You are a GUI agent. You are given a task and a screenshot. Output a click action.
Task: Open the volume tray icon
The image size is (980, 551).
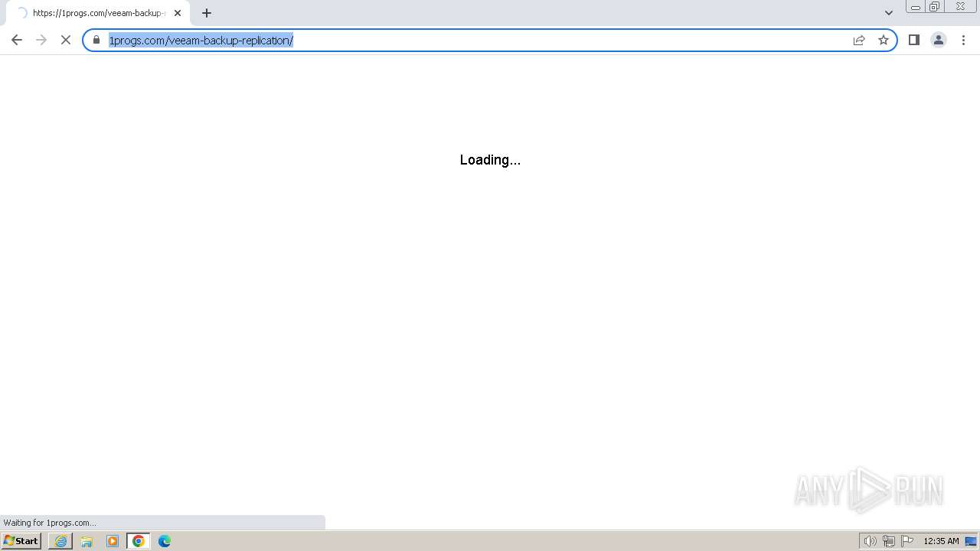point(871,541)
